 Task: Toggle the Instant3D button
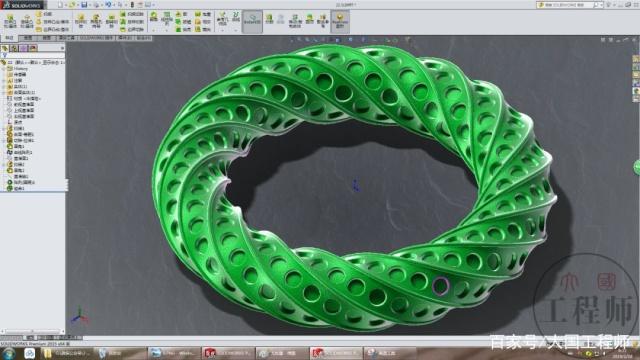point(252,21)
